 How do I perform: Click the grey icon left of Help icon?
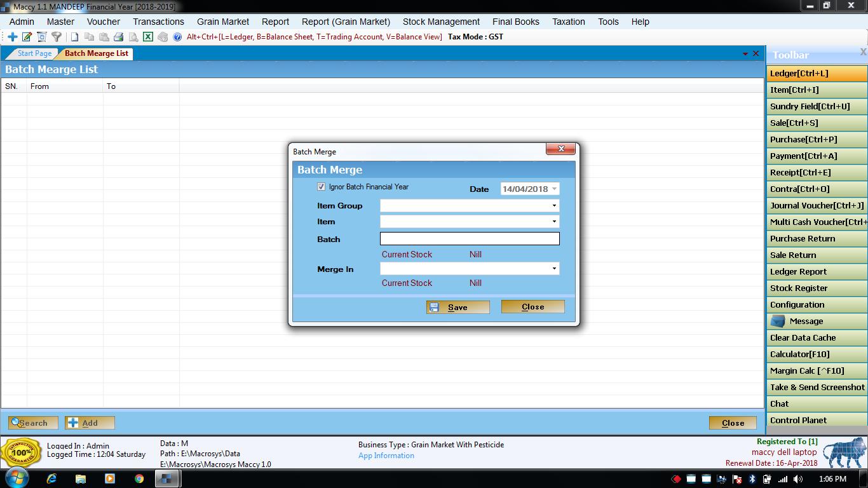163,37
